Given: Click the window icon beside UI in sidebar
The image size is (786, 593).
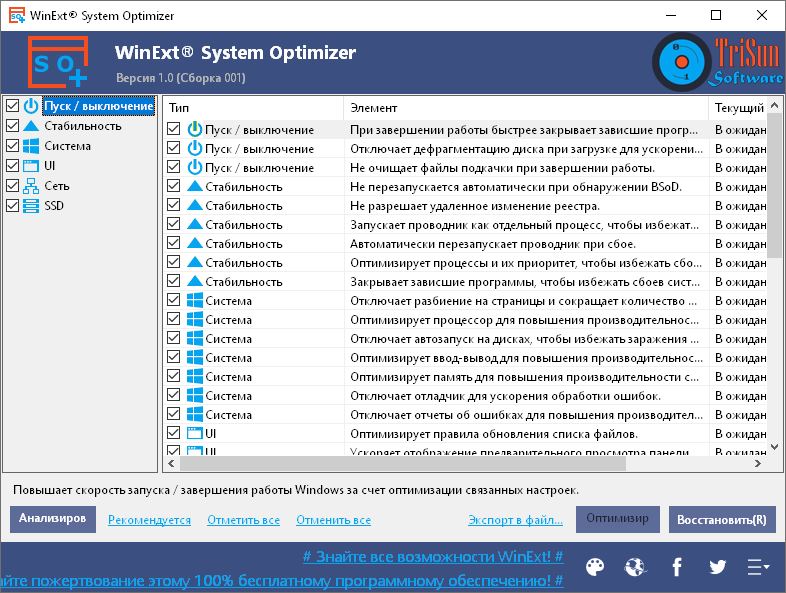Looking at the screenshot, I should tap(31, 165).
